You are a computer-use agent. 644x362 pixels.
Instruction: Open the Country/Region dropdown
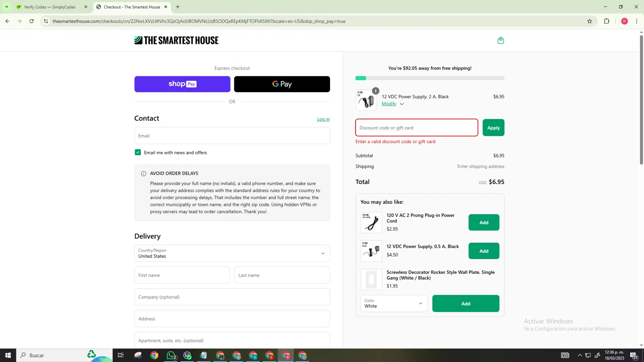tap(232, 253)
